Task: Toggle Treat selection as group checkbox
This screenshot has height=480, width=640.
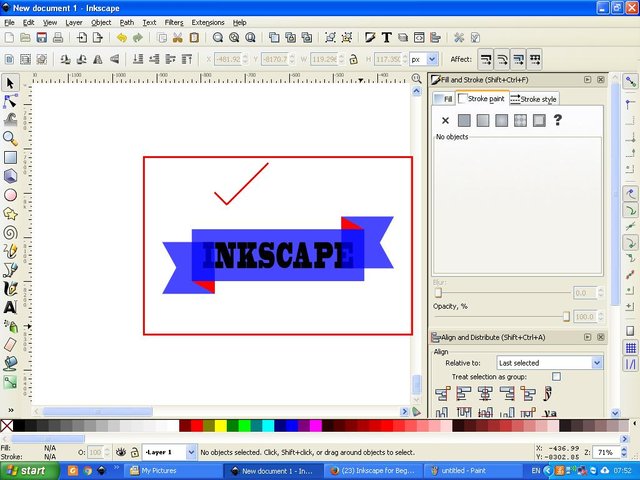Action: point(556,376)
